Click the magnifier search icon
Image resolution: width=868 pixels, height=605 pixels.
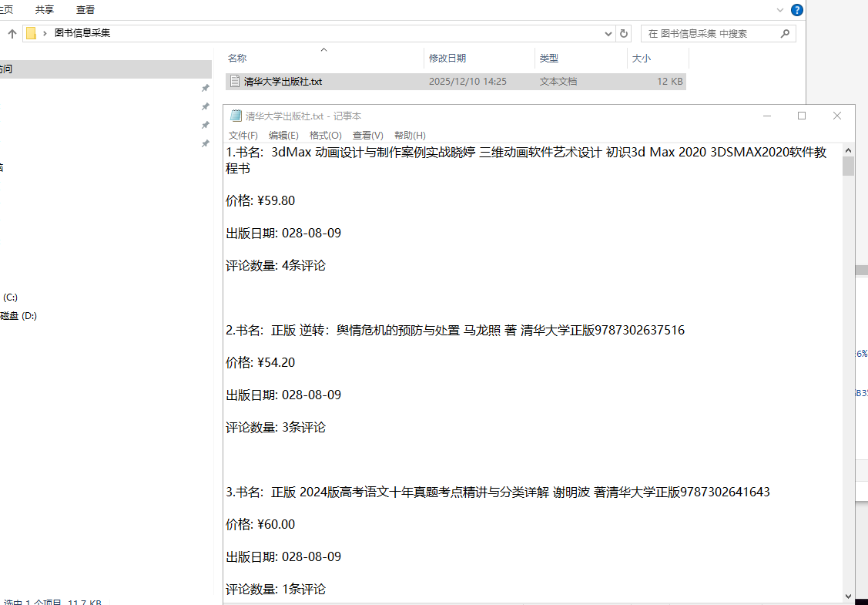785,33
